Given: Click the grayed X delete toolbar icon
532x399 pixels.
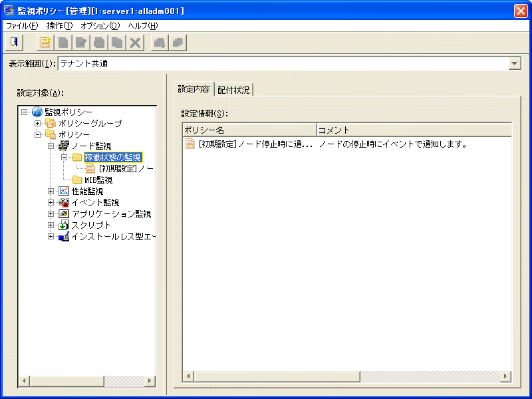Looking at the screenshot, I should click(135, 43).
